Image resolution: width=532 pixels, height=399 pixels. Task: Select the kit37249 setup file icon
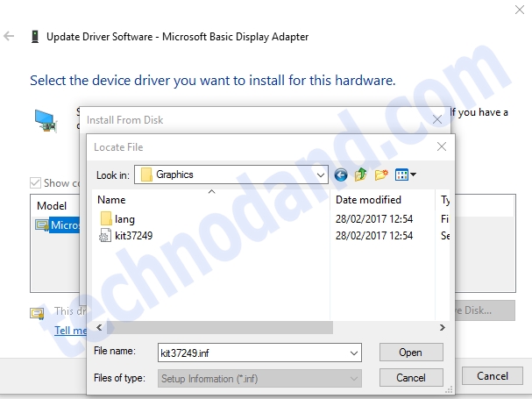pos(105,235)
